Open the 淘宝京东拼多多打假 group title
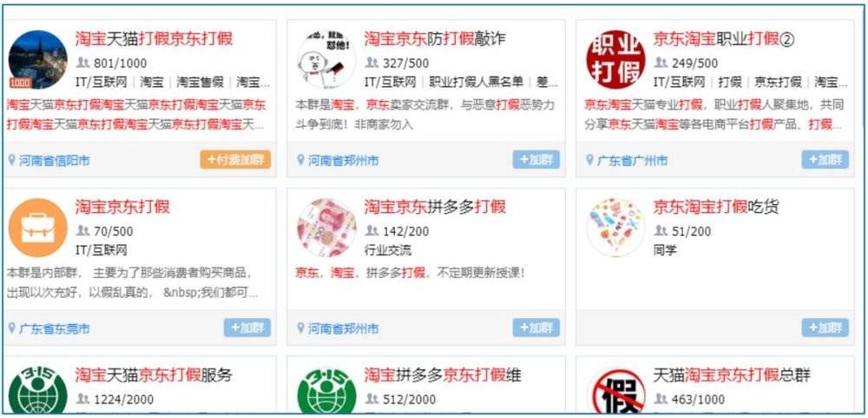Viewport: 868px width, 418px height. 435,207
